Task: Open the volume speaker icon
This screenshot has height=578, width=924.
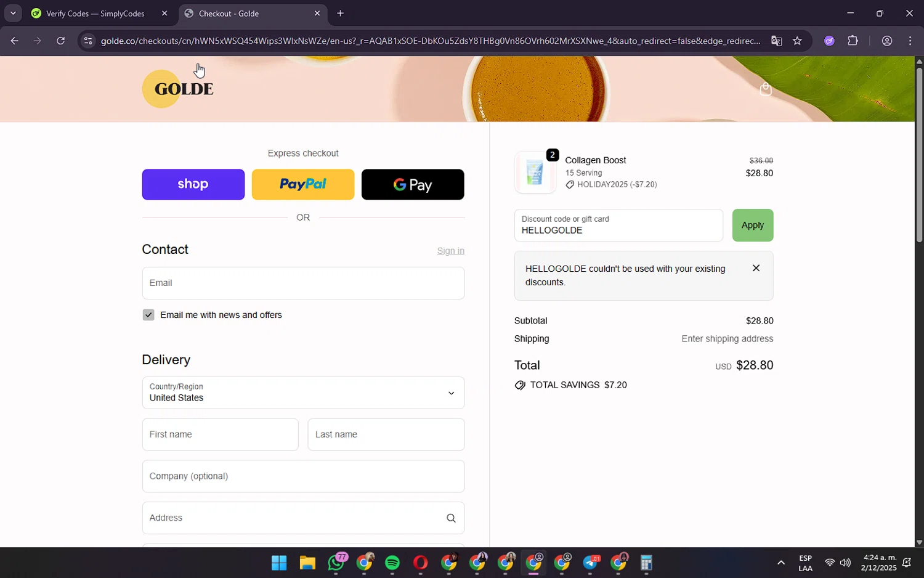Action: [845, 563]
